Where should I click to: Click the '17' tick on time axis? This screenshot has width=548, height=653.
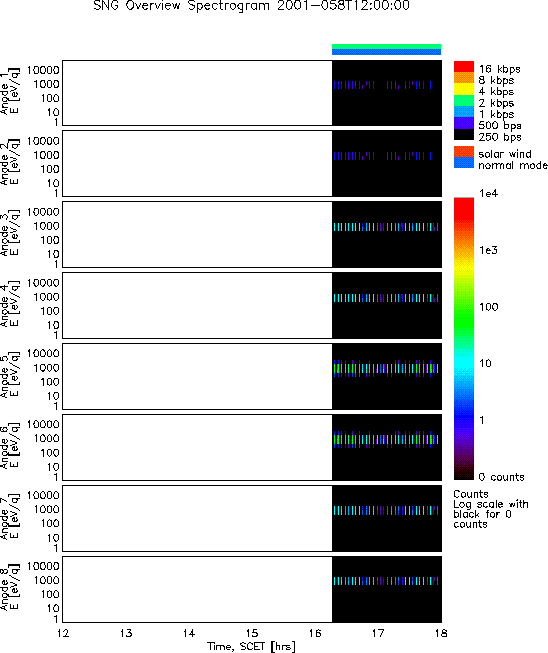[x=378, y=633]
